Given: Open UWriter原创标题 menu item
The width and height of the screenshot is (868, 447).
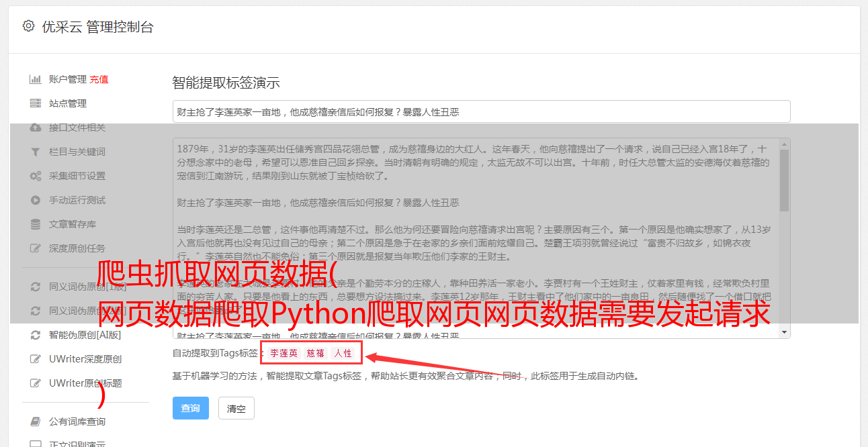Looking at the screenshot, I should [x=85, y=383].
